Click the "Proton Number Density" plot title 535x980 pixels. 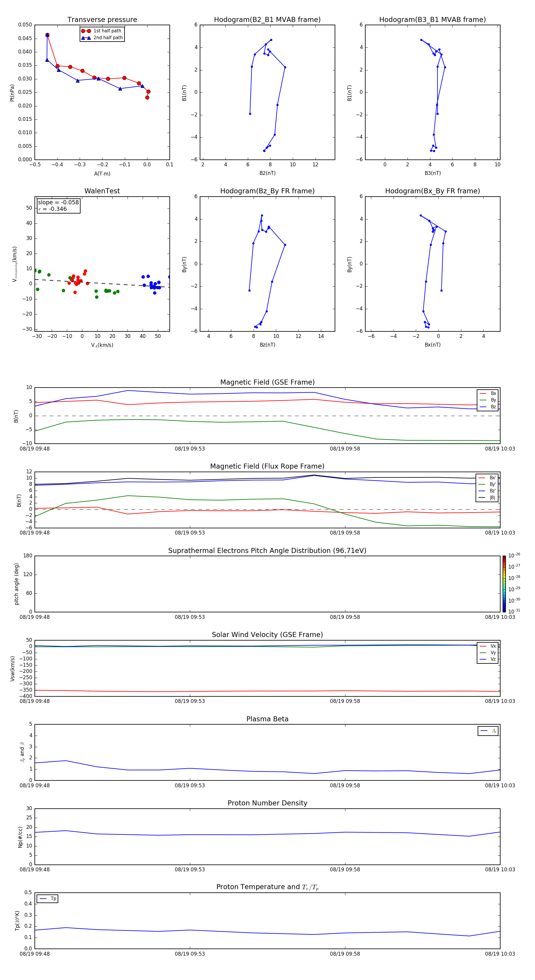tap(267, 803)
